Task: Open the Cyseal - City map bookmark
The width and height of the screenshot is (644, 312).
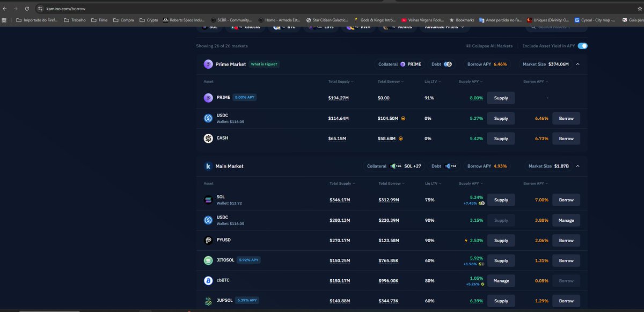Action: pyautogui.click(x=595, y=20)
